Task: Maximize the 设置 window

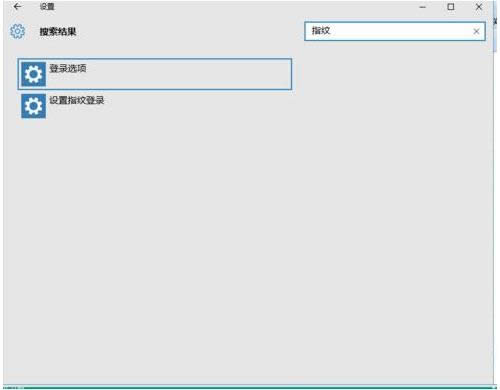Action: pyautogui.click(x=450, y=7)
